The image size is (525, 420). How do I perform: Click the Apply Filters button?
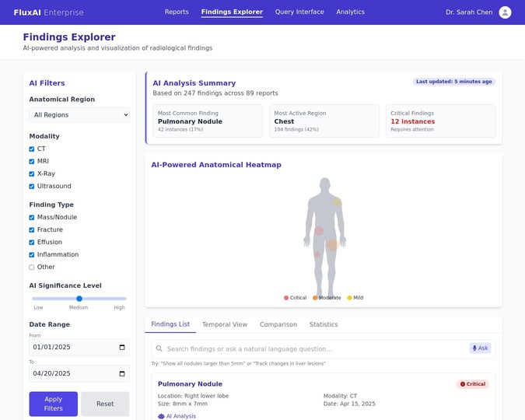tap(53, 404)
